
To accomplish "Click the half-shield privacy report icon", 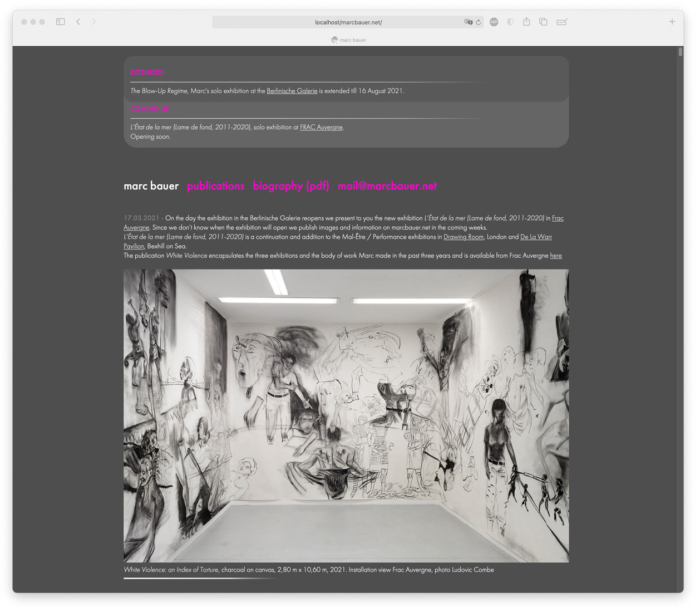I will [510, 22].
